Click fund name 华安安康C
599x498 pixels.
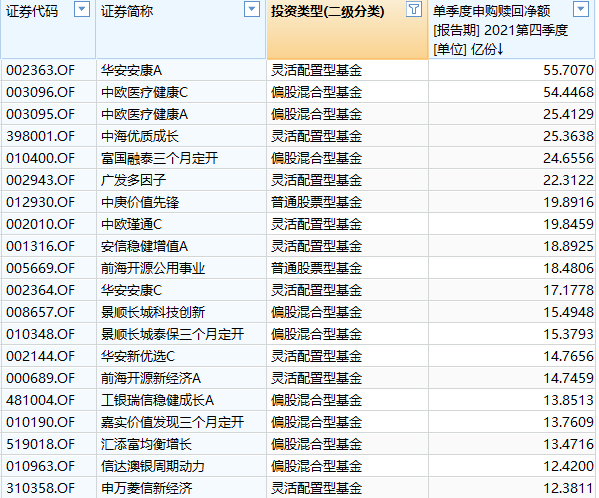131,290
